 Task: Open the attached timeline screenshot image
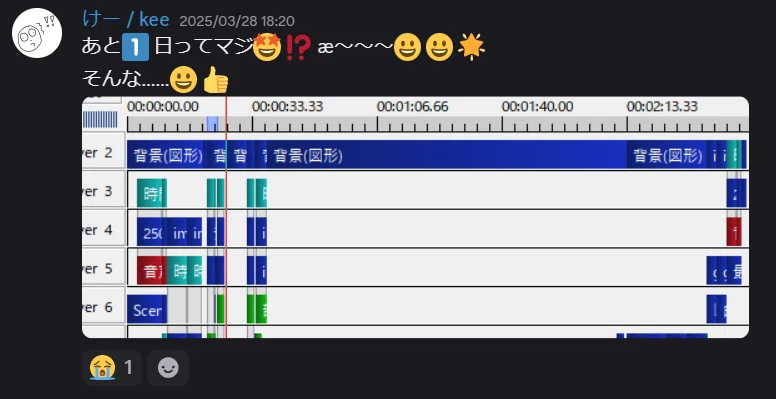point(415,217)
